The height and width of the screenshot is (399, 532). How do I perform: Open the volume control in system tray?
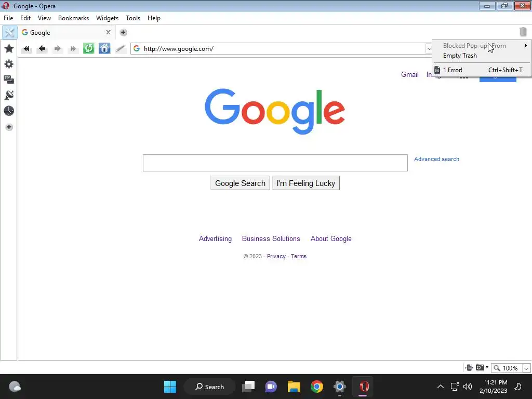pyautogui.click(x=468, y=387)
